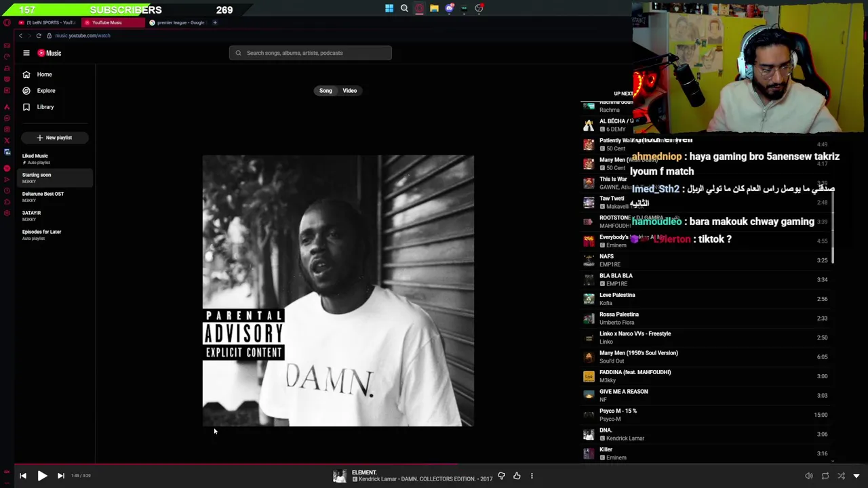The image size is (868, 488).
Task: Play BLA BLA BLA from queue
Action: [705, 280]
